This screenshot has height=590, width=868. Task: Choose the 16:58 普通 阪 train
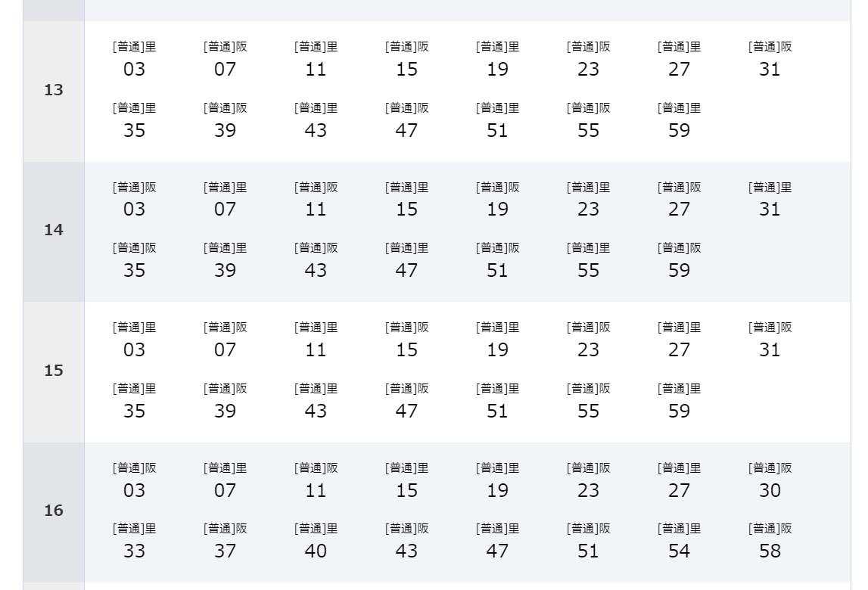pyautogui.click(x=770, y=542)
